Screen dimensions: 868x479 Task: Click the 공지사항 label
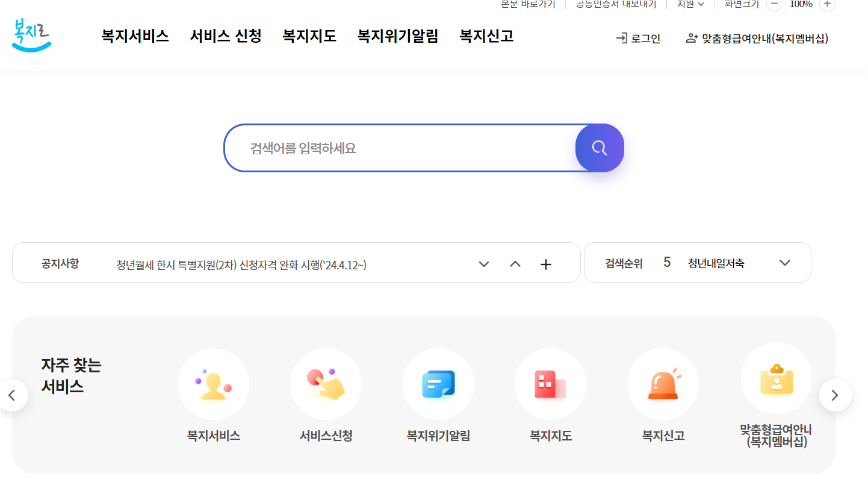(x=60, y=263)
